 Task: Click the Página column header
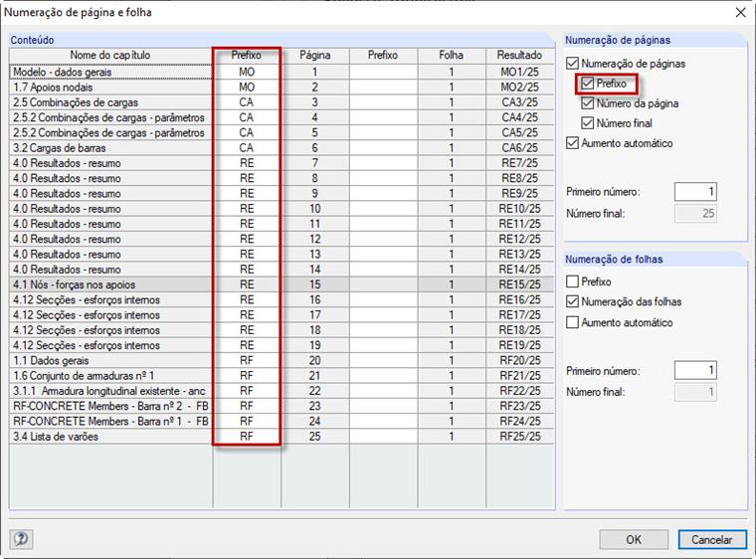click(315, 56)
